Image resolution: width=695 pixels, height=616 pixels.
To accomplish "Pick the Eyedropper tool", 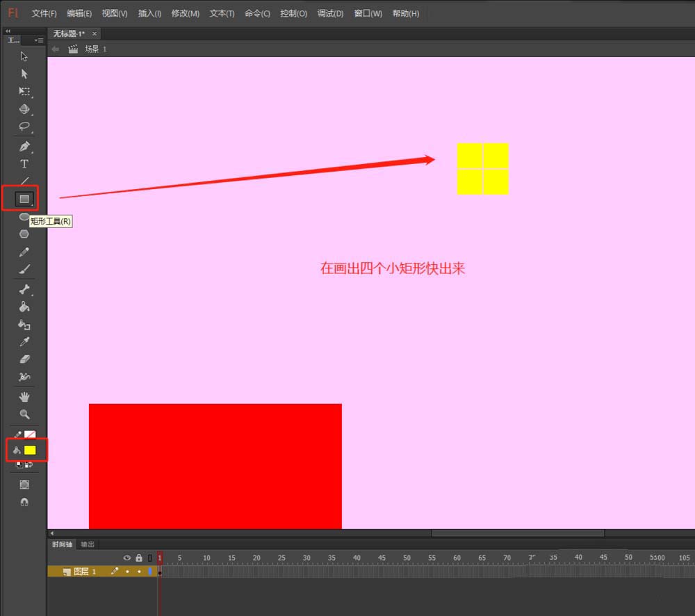I will (24, 342).
